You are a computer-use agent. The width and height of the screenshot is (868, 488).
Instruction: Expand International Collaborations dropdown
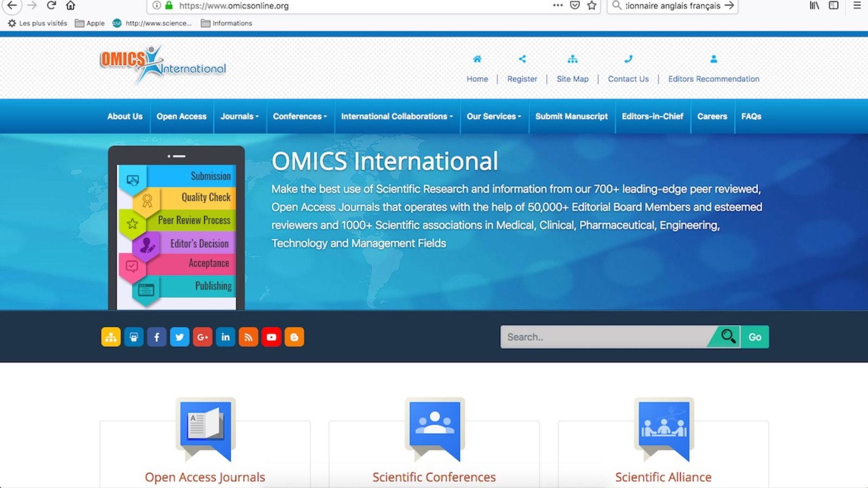(397, 117)
